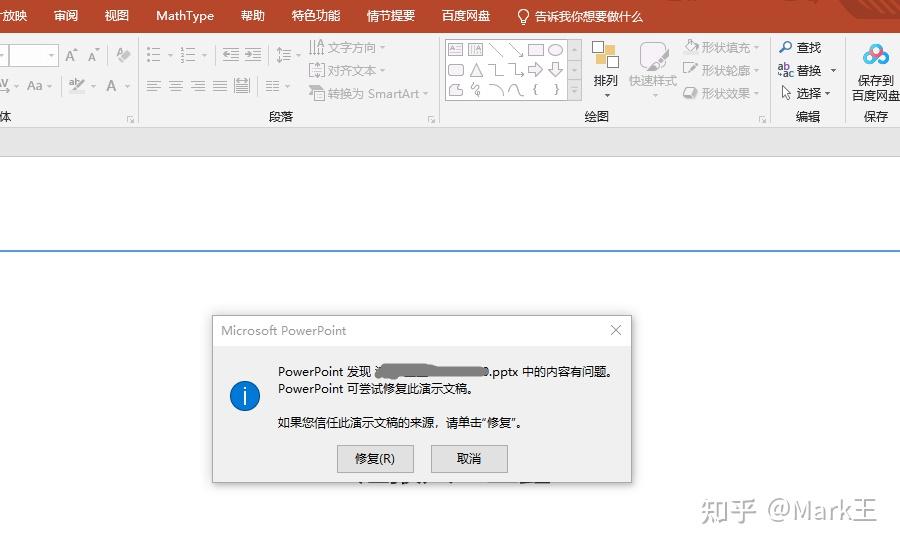
Task: Open the 快速样式 quick styles gallery
Action: click(x=653, y=70)
